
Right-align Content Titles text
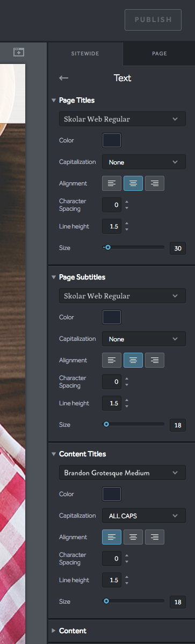point(155,537)
